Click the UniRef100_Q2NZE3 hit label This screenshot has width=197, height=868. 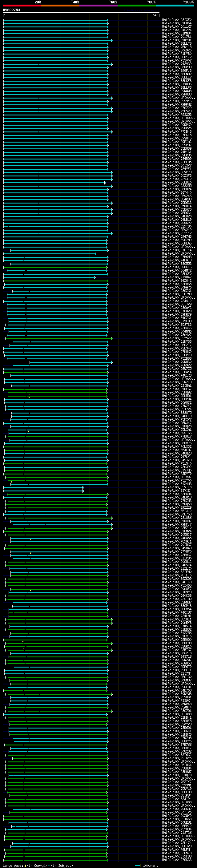[177, 382]
